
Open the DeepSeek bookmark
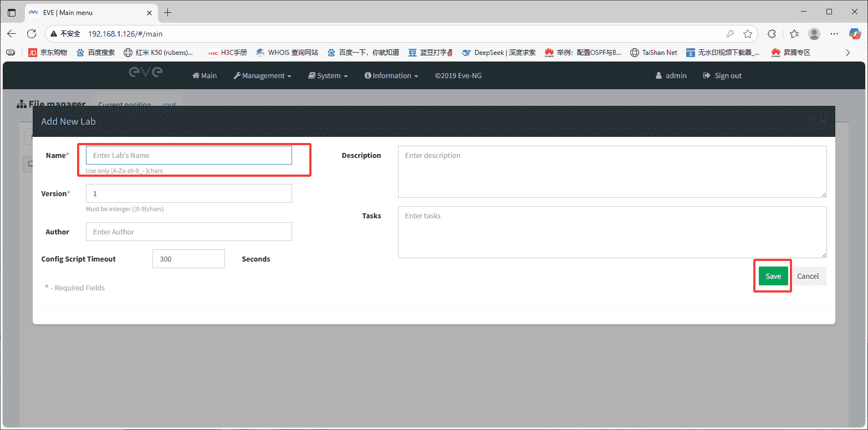(499, 53)
